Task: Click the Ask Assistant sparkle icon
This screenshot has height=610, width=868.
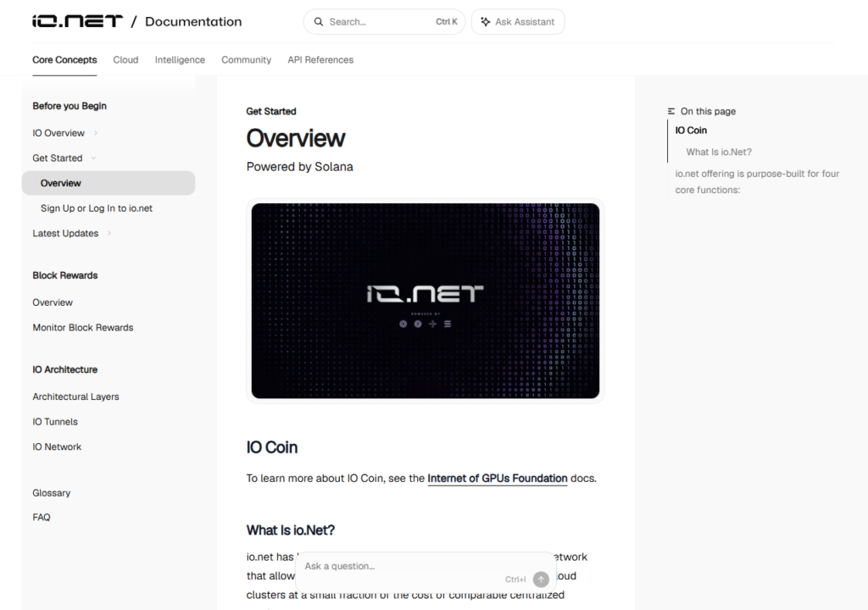Action: pyautogui.click(x=486, y=21)
